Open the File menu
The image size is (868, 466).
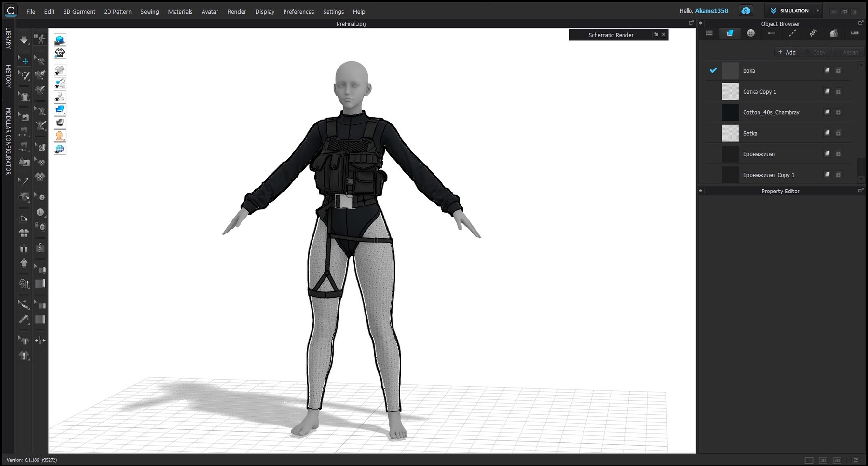point(31,12)
